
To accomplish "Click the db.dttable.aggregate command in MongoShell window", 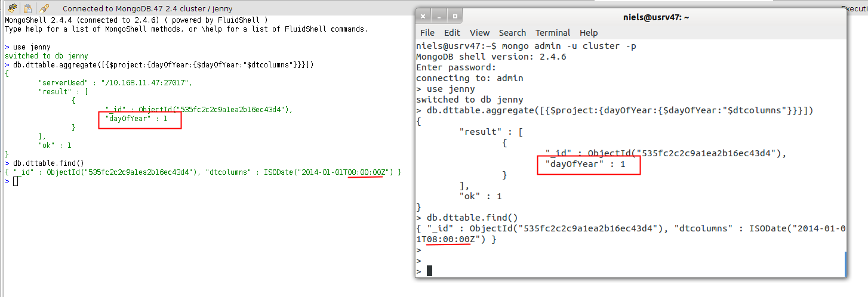I will pos(163,64).
